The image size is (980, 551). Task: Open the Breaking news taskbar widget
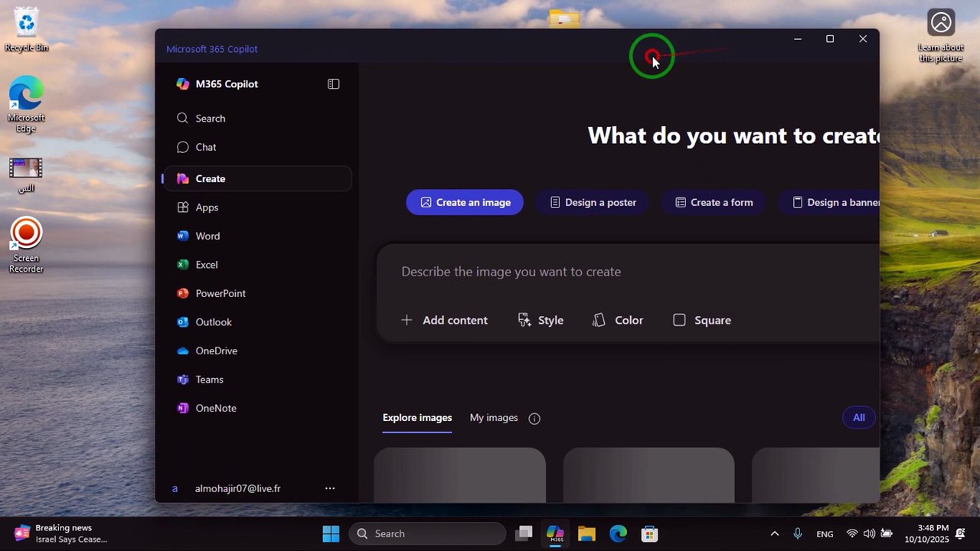click(61, 533)
